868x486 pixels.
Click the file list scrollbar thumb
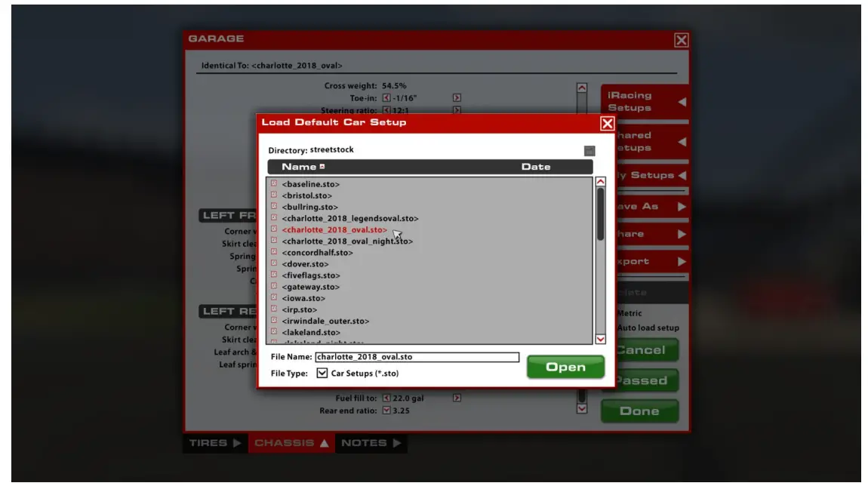pyautogui.click(x=601, y=214)
